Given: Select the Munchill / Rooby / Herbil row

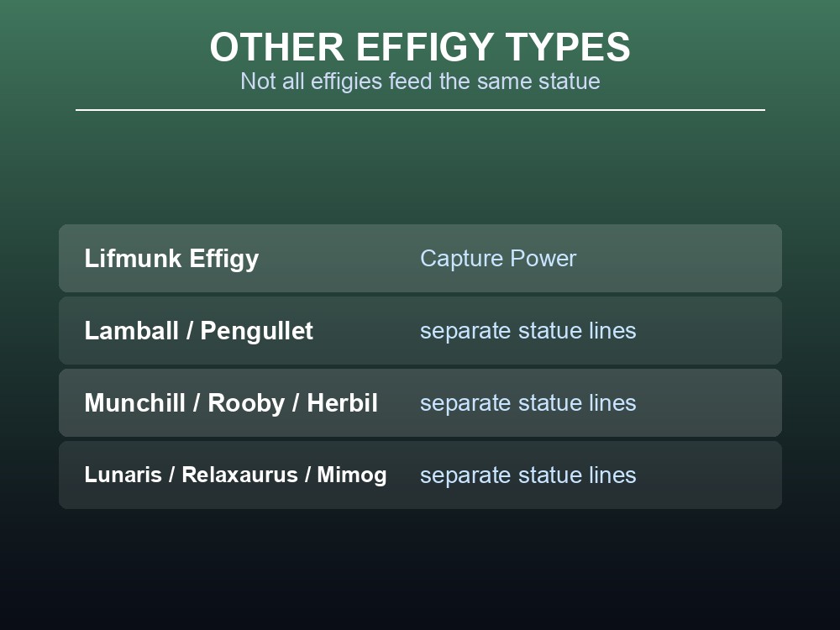Looking at the screenshot, I should click(420, 403).
